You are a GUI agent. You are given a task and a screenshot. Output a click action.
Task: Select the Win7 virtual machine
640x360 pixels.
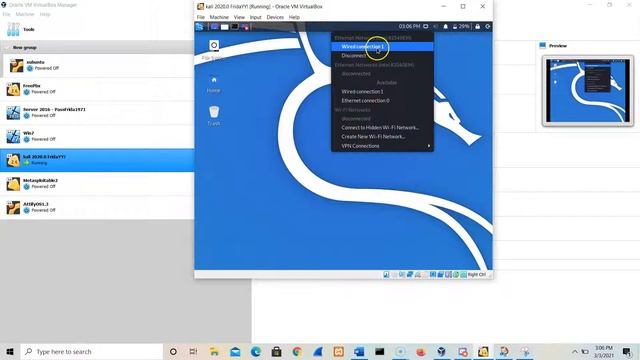[97, 136]
